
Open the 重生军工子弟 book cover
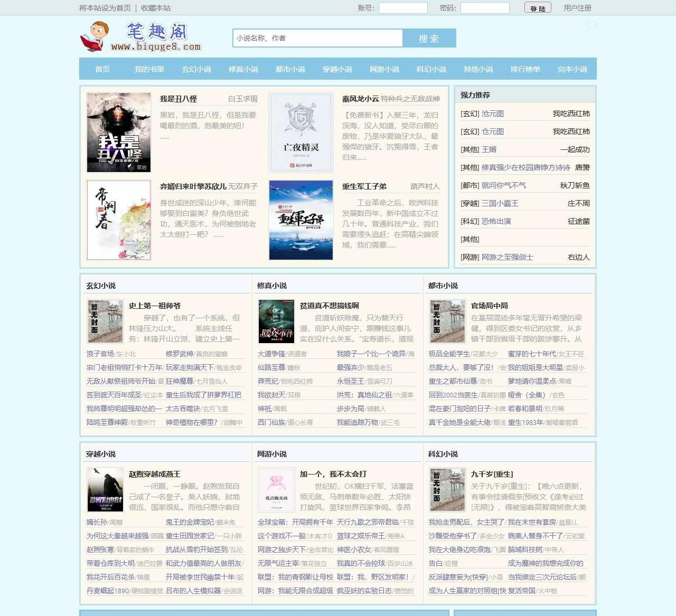point(301,220)
